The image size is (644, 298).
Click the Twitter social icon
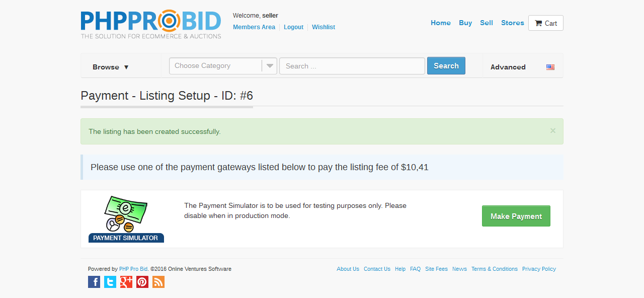110,282
